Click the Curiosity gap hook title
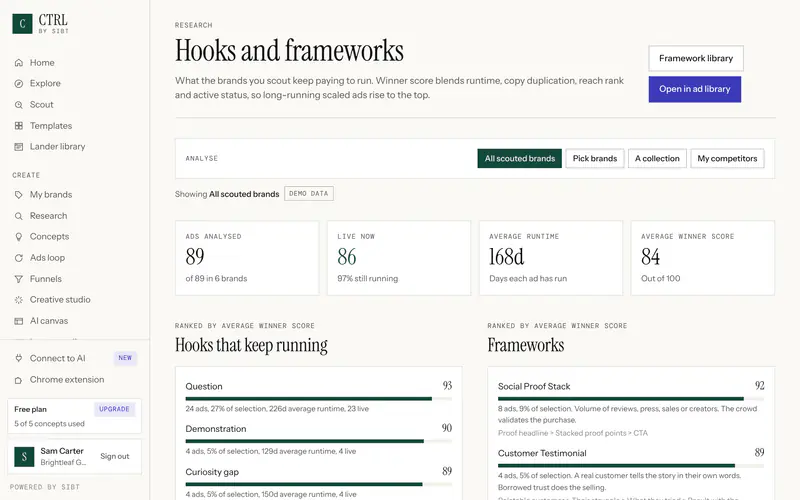800x500 pixels. tap(212, 472)
